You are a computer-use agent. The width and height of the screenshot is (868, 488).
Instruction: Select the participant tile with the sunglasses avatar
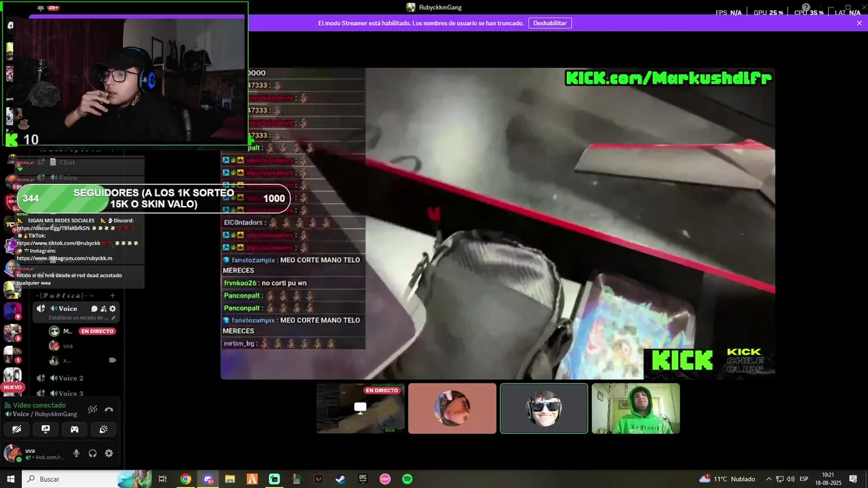tap(544, 409)
